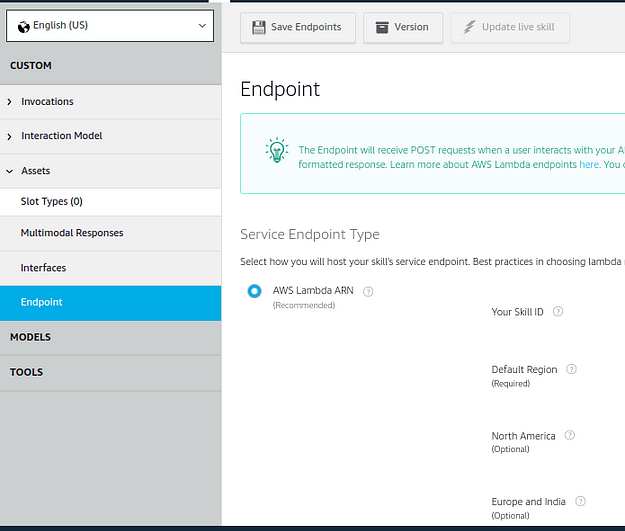The height and width of the screenshot is (531, 625).
Task: Click the AWS Lambda ARN label text
Action: (313, 291)
